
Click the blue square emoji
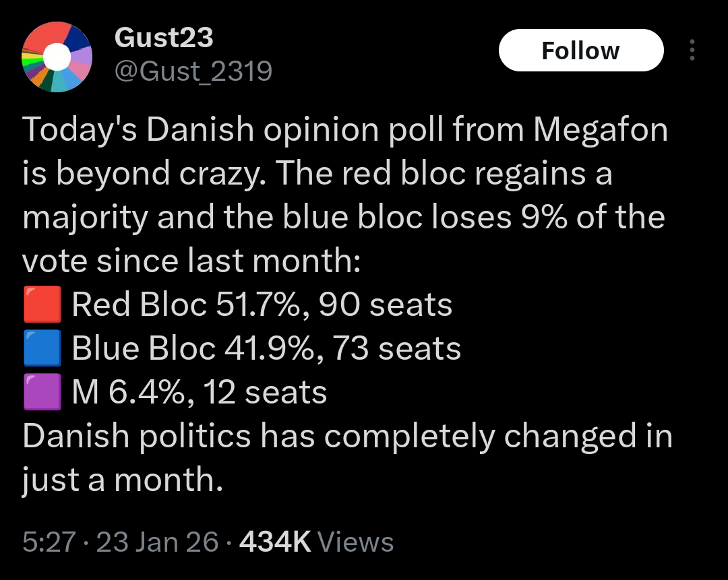42,349
